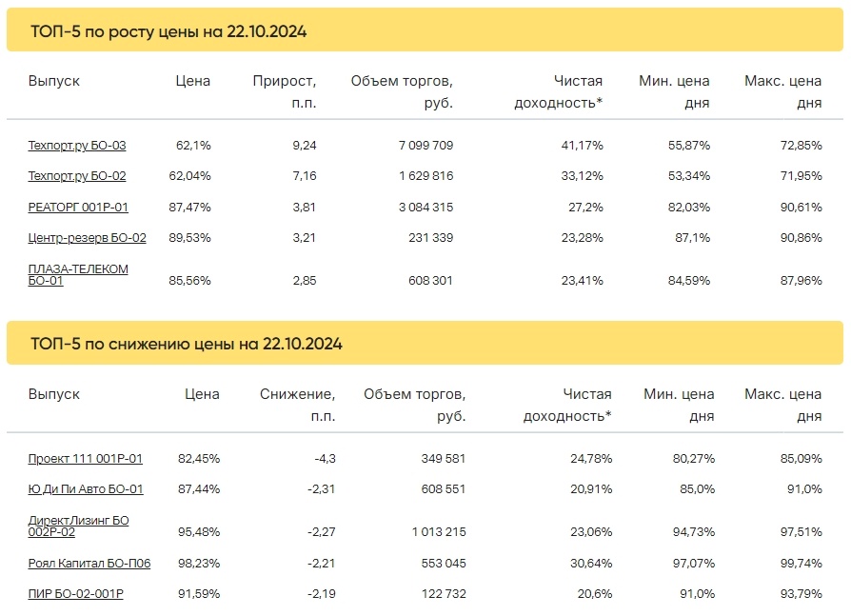Image resolution: width=851 pixels, height=616 pixels.
Task: Open the Техпорт.ру БО-03 bond link
Action: (76, 146)
